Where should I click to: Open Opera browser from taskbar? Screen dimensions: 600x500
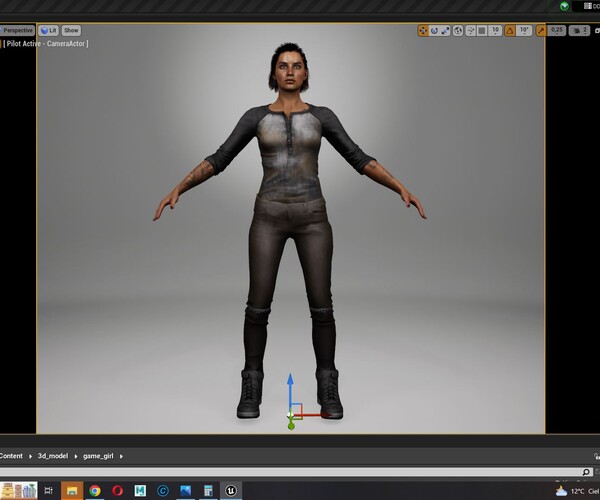point(117,490)
